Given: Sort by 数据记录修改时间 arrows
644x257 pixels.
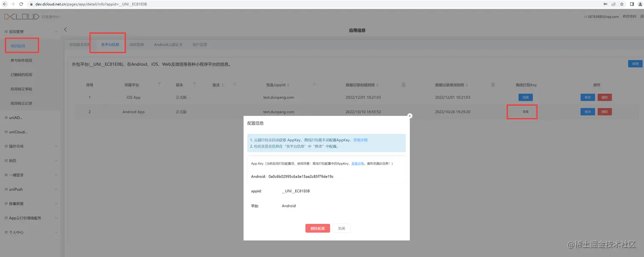Looking at the screenshot, I should tap(466, 85).
